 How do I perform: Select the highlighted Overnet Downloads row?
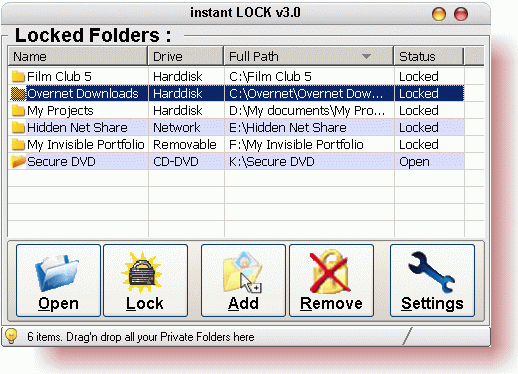pyautogui.click(x=236, y=93)
